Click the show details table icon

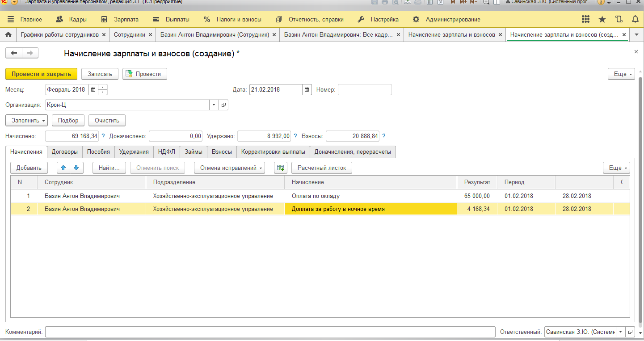pyautogui.click(x=281, y=168)
